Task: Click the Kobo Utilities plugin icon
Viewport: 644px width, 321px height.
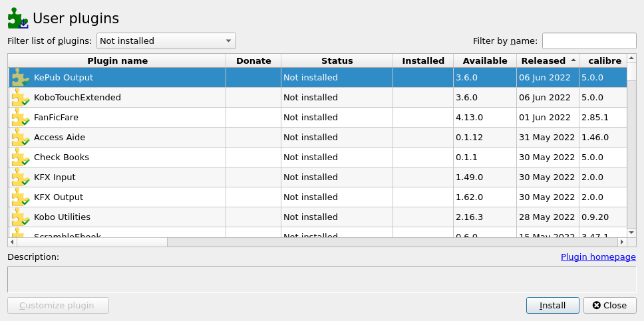Action: (x=20, y=217)
